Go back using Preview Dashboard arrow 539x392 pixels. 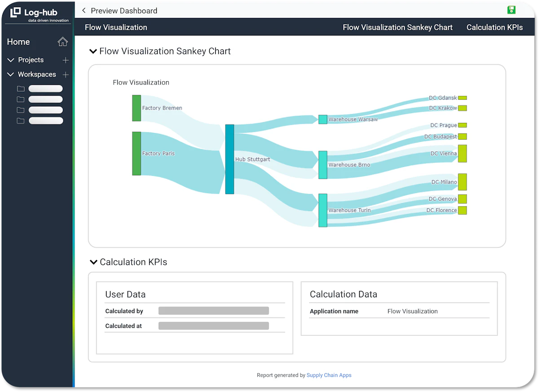pyautogui.click(x=84, y=10)
